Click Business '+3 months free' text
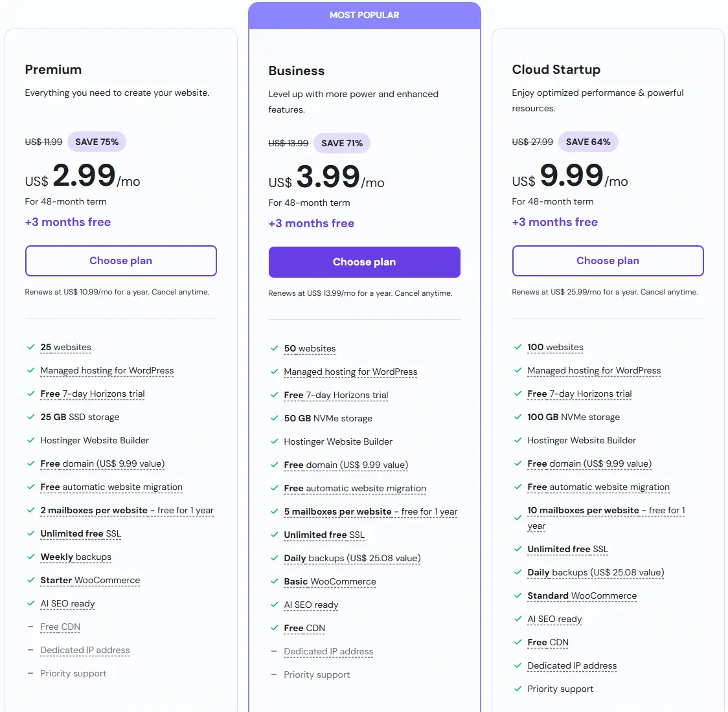Screen dimensions: 728x712 (312, 223)
